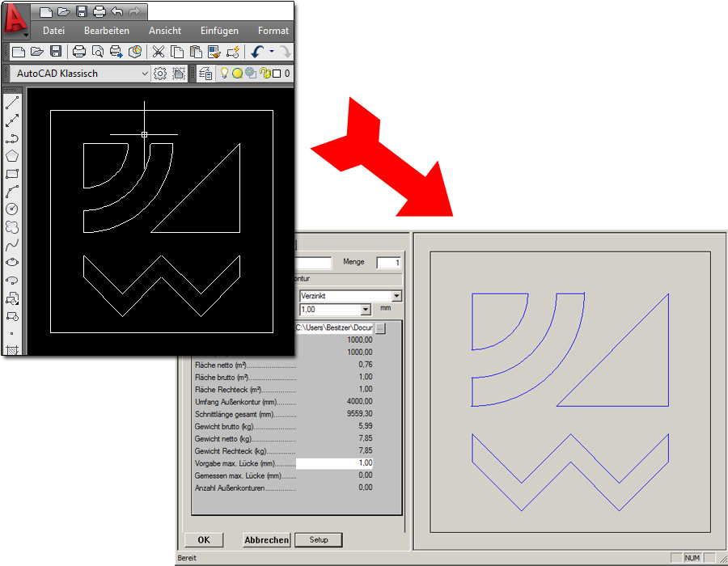Viewport: 728px width, 566px height.
Task: Open the AutoCAD Klassisch workspace dropdown
Action: (x=145, y=74)
